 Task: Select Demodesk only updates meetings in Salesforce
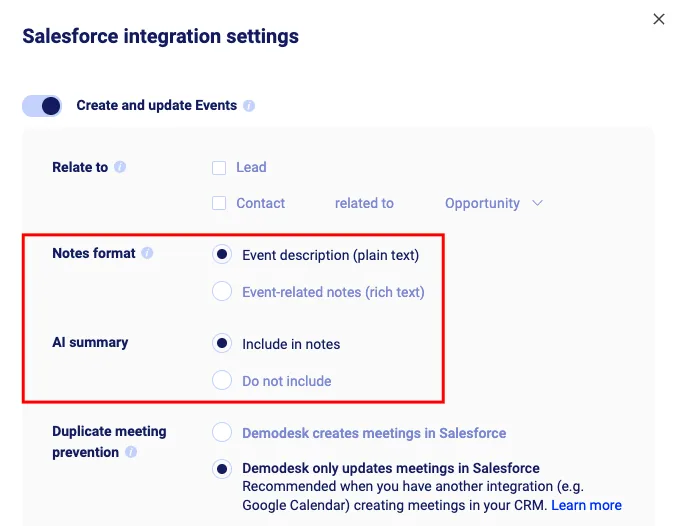222,469
